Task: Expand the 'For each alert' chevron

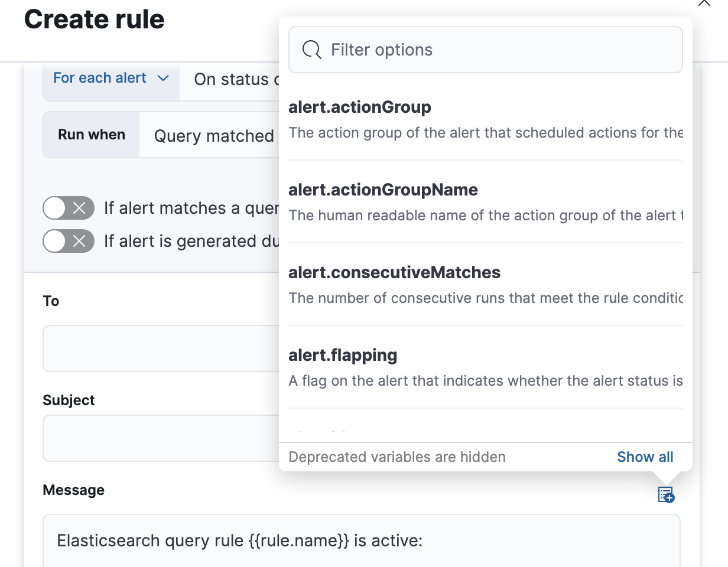Action: point(162,77)
